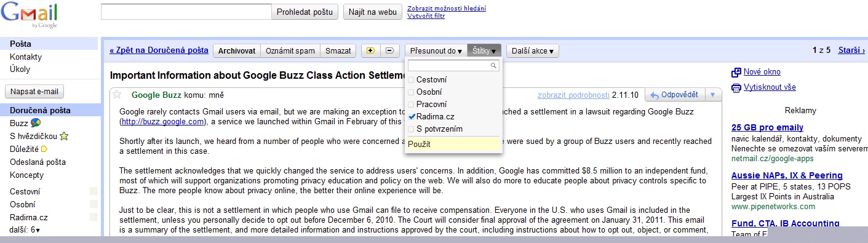Open the Gmail logo home
868x243 pixels.
tap(30, 15)
